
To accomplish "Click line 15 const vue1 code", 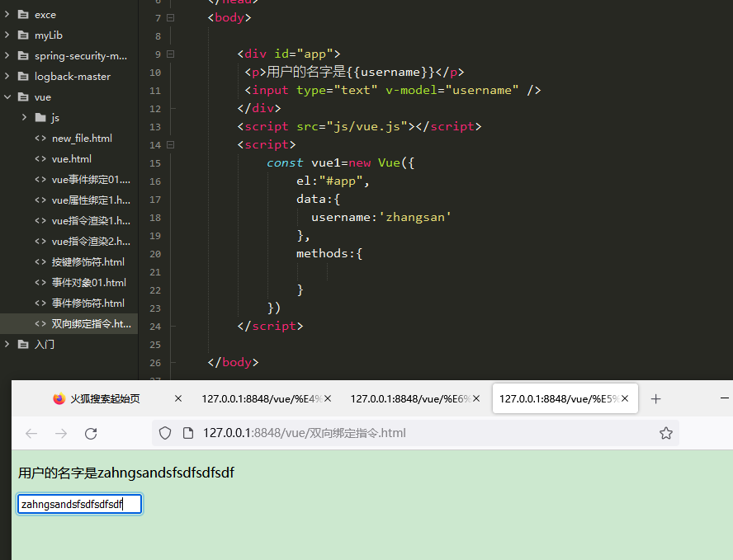I will pyautogui.click(x=340, y=162).
